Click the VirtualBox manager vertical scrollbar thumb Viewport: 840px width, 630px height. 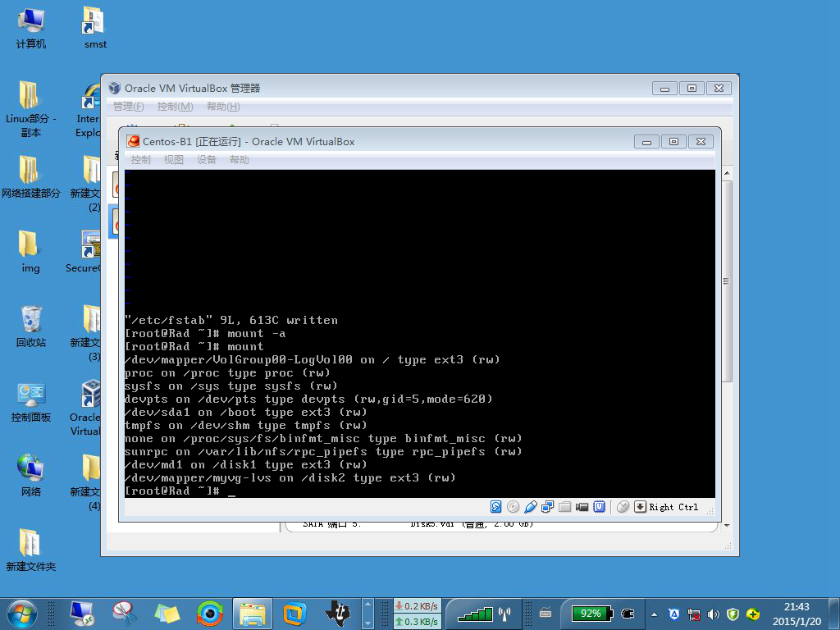pos(727,281)
